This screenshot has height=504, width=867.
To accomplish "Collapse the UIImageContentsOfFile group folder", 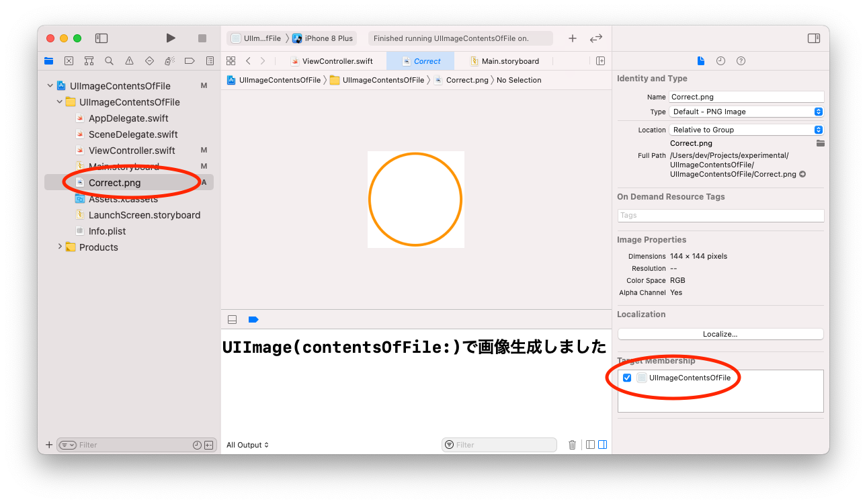I will tap(59, 102).
